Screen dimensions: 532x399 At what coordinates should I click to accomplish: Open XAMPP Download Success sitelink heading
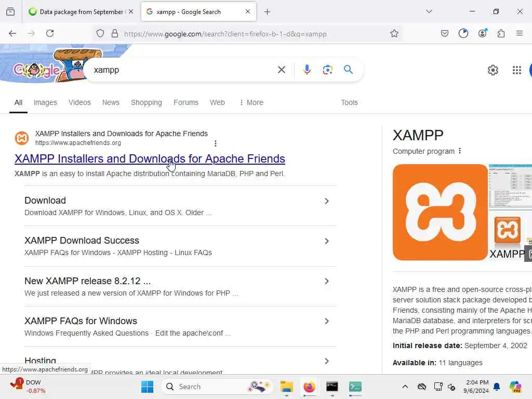[82, 241]
